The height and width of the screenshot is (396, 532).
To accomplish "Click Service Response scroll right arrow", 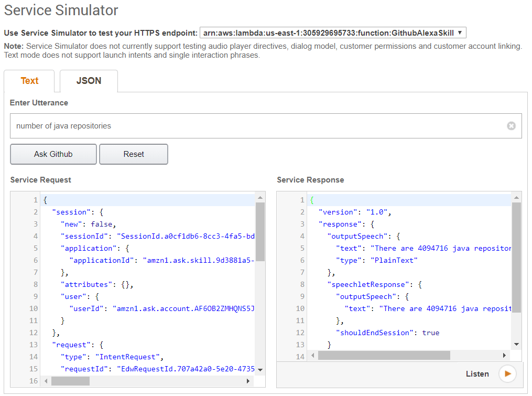I will point(504,355).
